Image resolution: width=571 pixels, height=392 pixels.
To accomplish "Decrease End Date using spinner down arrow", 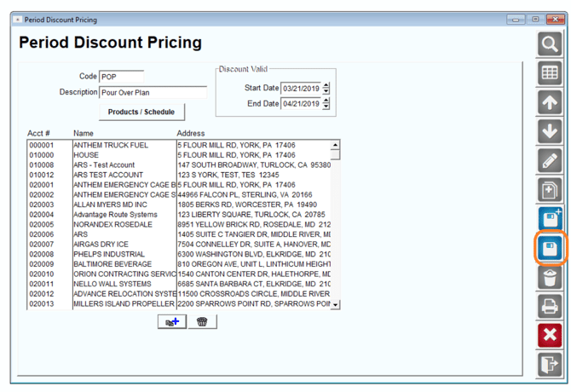I will (326, 106).
